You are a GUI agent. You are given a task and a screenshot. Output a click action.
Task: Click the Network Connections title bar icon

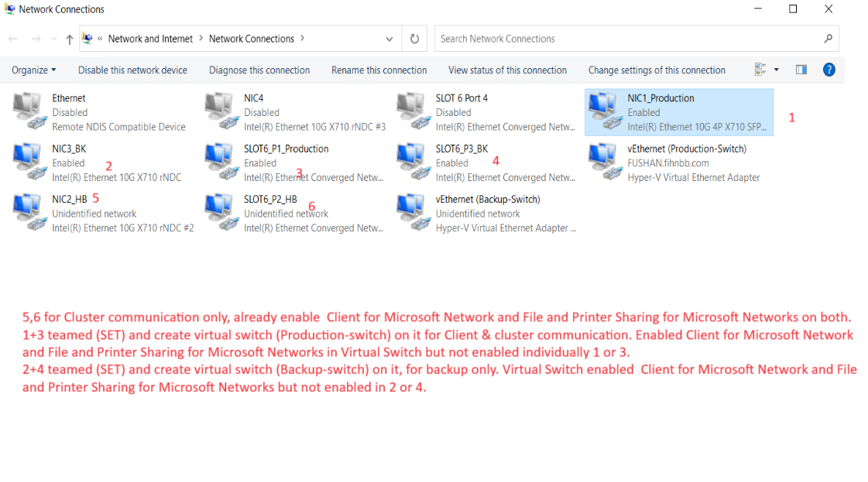point(9,9)
